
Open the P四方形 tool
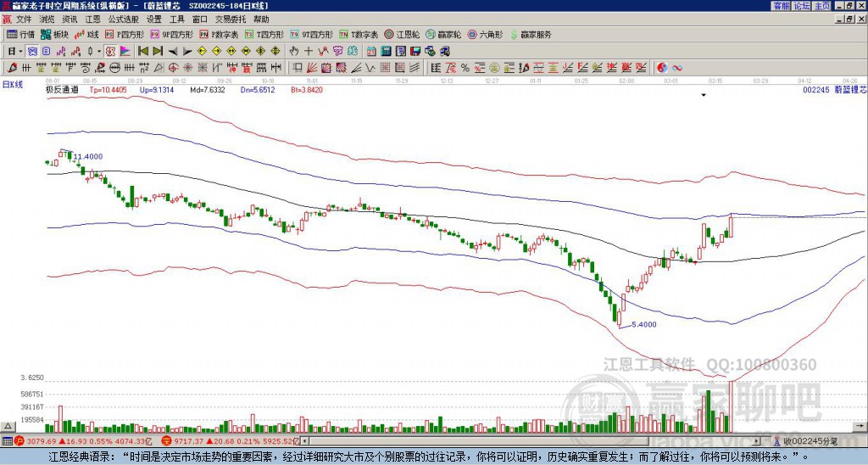point(125,34)
